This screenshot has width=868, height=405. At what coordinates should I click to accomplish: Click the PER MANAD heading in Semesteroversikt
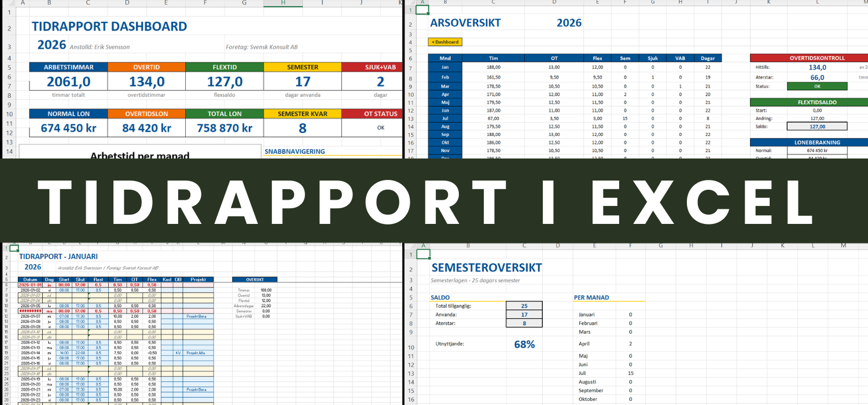591,297
